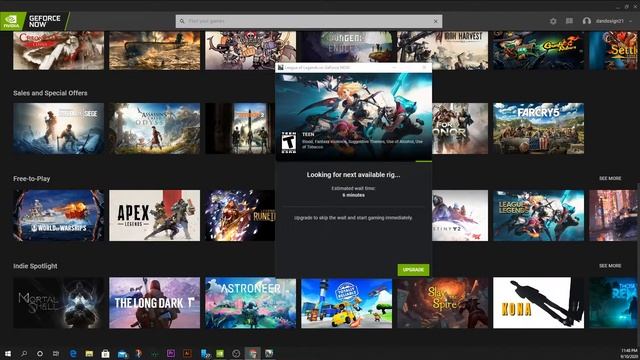The height and width of the screenshot is (360, 640).
Task: Open Task View on the taskbar
Action: [x=56, y=353]
